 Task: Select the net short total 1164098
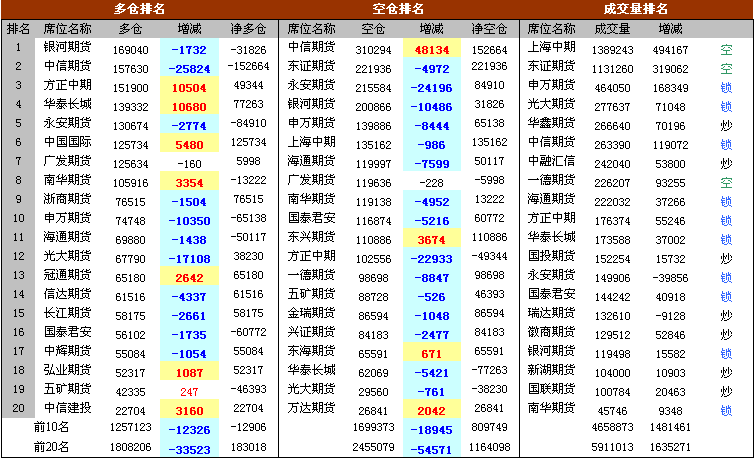[x=489, y=447]
